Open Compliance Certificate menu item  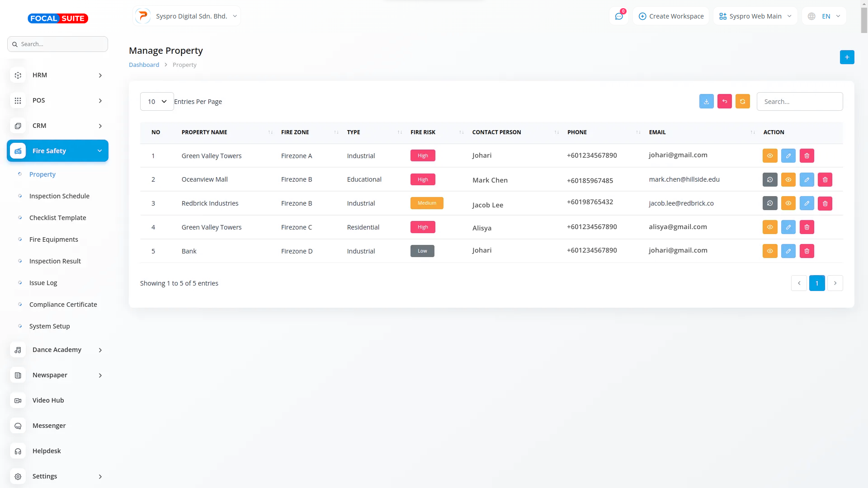pos(63,305)
